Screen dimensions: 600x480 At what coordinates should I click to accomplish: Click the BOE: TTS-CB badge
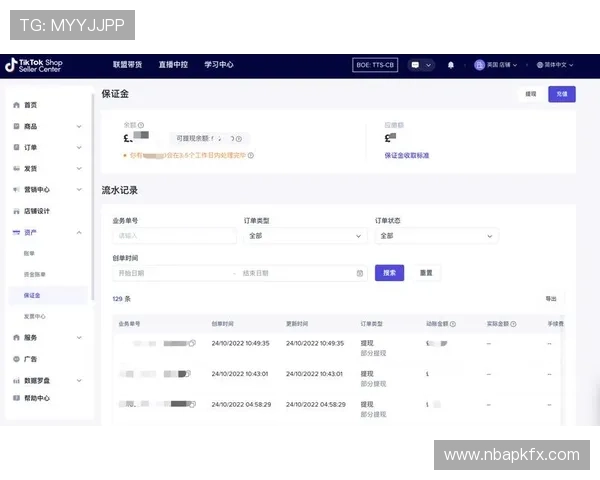click(375, 65)
